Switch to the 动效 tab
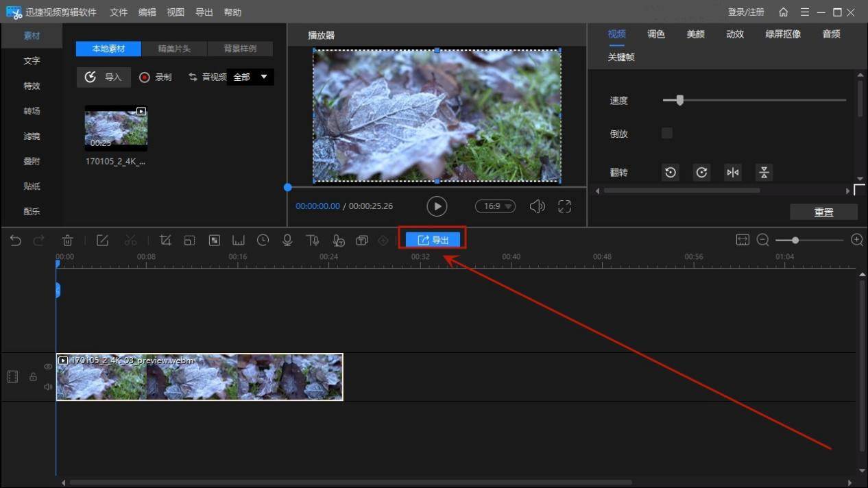 735,34
